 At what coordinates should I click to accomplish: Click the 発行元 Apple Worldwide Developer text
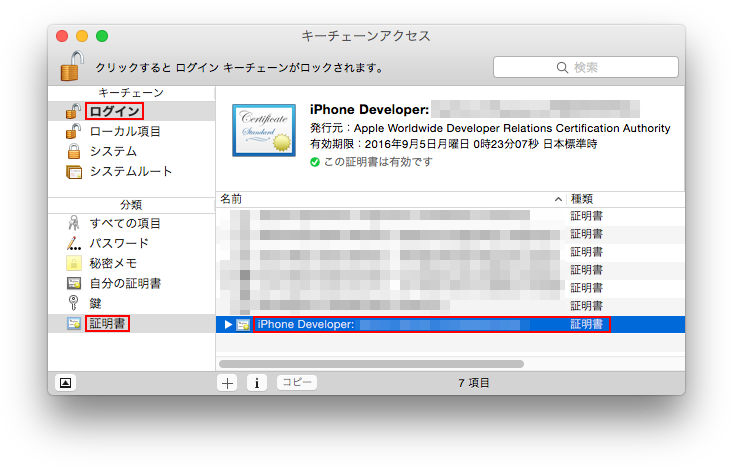pos(490,128)
